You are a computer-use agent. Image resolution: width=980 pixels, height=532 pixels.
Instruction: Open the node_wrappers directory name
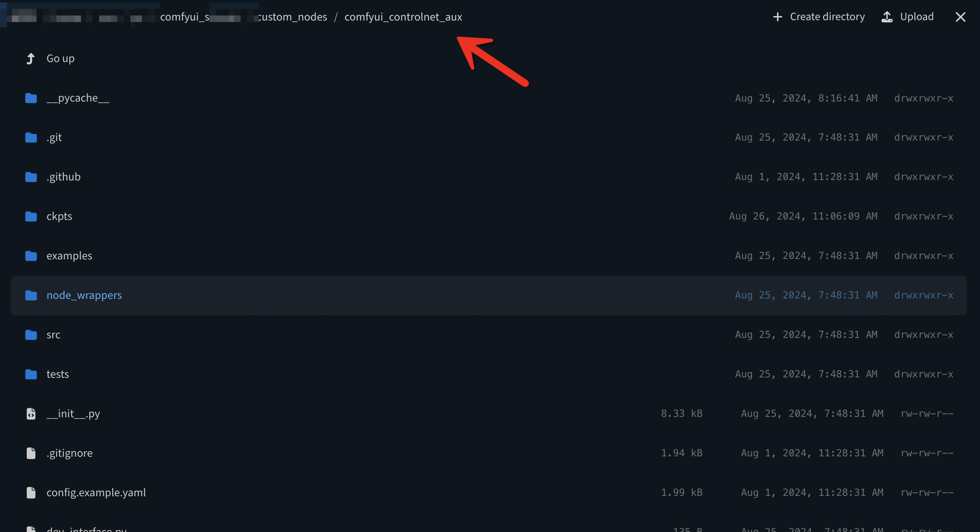(84, 295)
